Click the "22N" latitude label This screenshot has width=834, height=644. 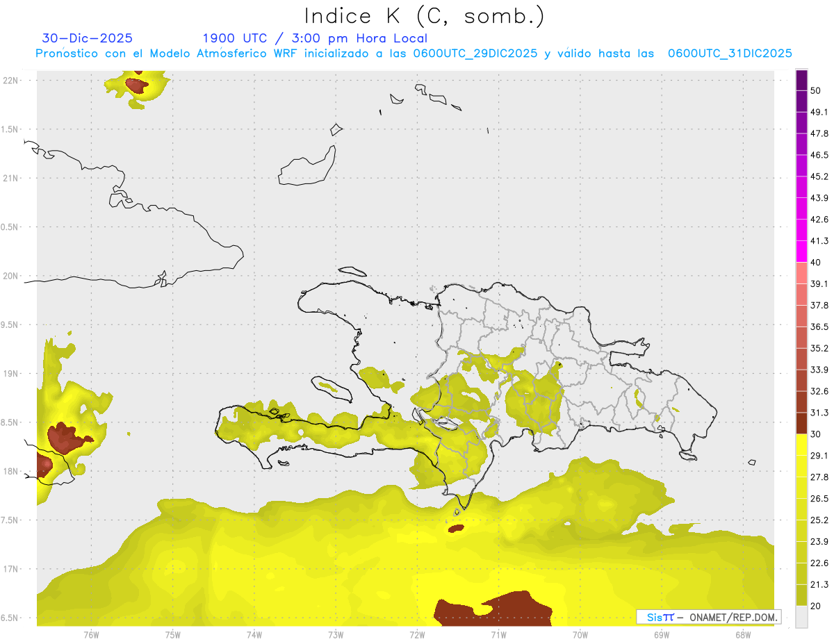[x=10, y=80]
